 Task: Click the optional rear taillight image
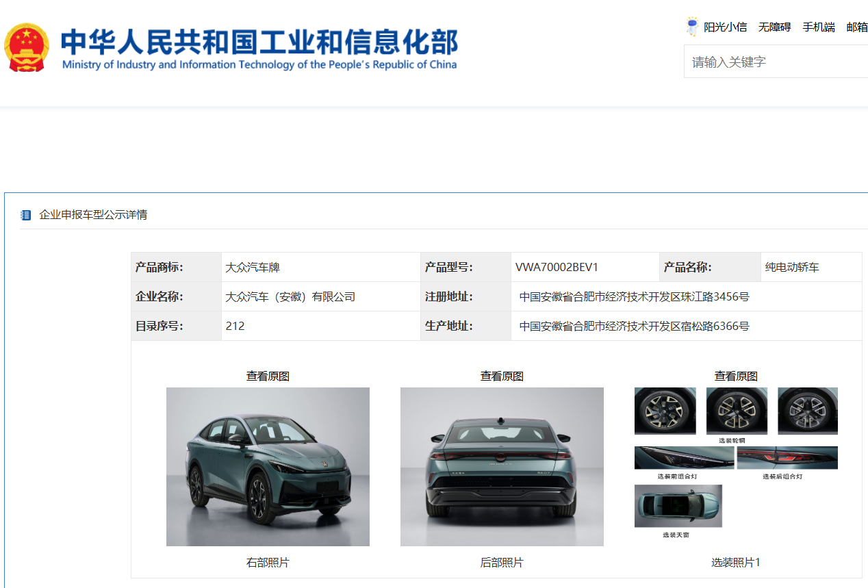point(787,458)
